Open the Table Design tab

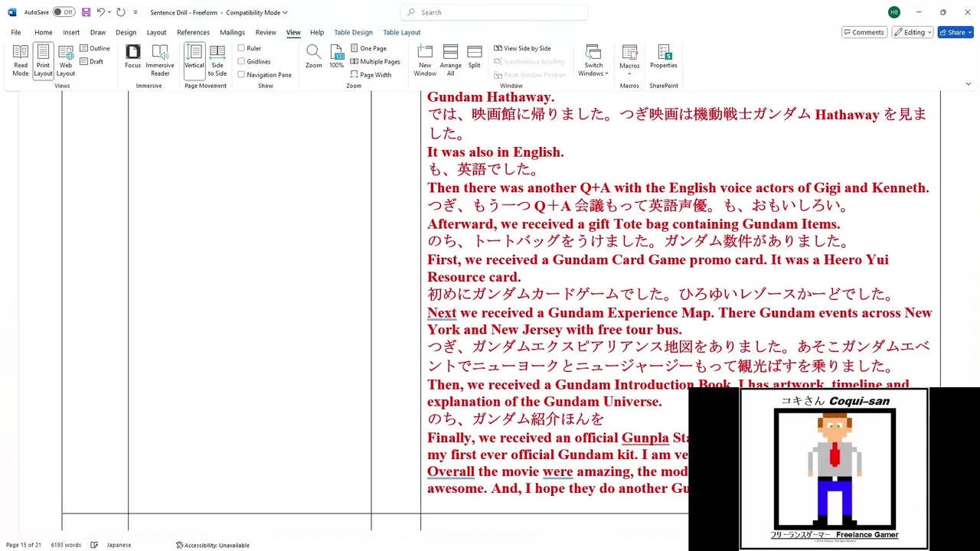click(x=353, y=32)
